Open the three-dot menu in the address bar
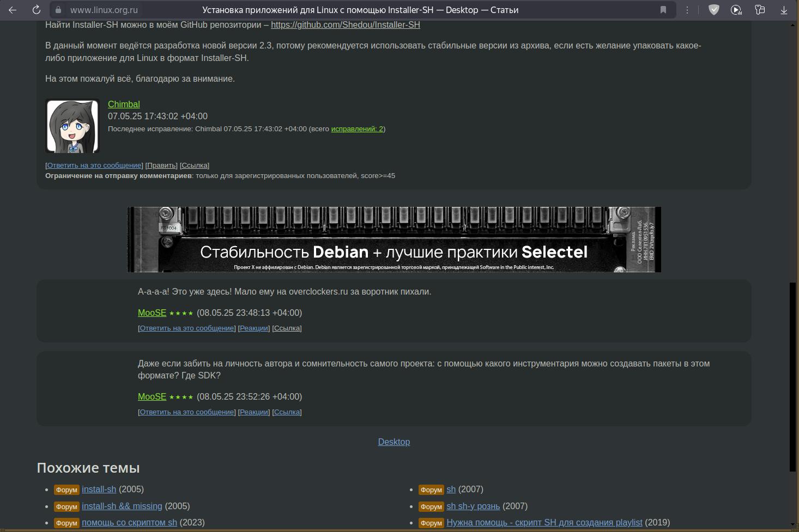This screenshot has width=799, height=532. (x=687, y=10)
